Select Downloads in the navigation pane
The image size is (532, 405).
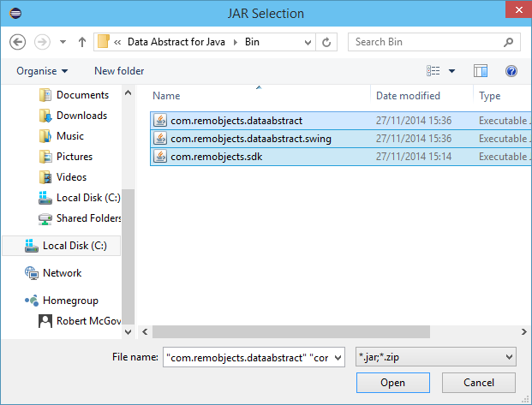coord(81,116)
